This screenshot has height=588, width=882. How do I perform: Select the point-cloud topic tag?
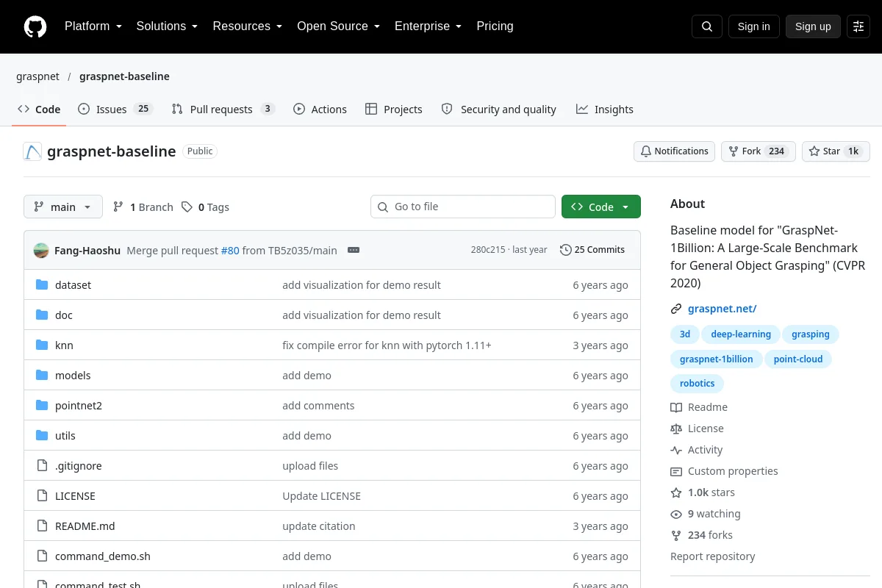coord(798,359)
